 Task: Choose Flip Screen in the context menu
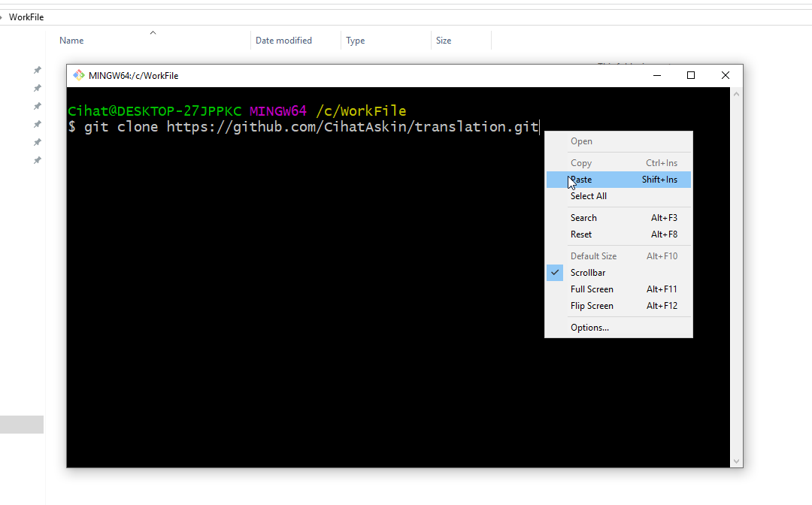click(x=618, y=306)
